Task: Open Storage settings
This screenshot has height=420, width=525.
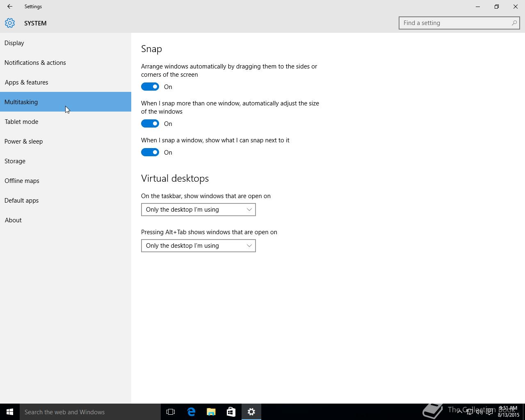Action: pos(66,161)
